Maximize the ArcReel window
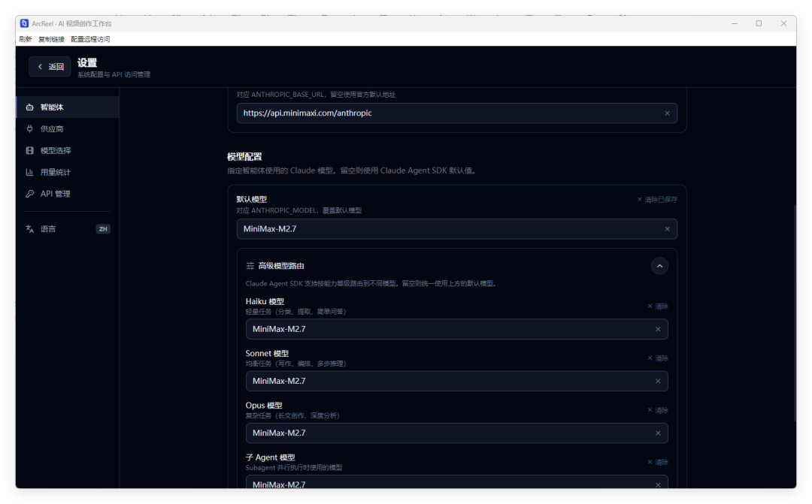812x504 pixels. [x=759, y=24]
